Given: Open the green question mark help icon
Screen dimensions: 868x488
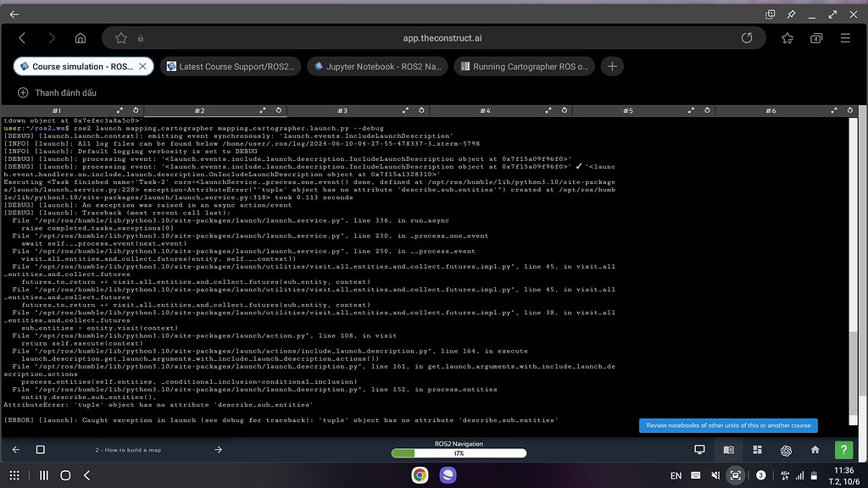Looking at the screenshot, I should pos(843,451).
